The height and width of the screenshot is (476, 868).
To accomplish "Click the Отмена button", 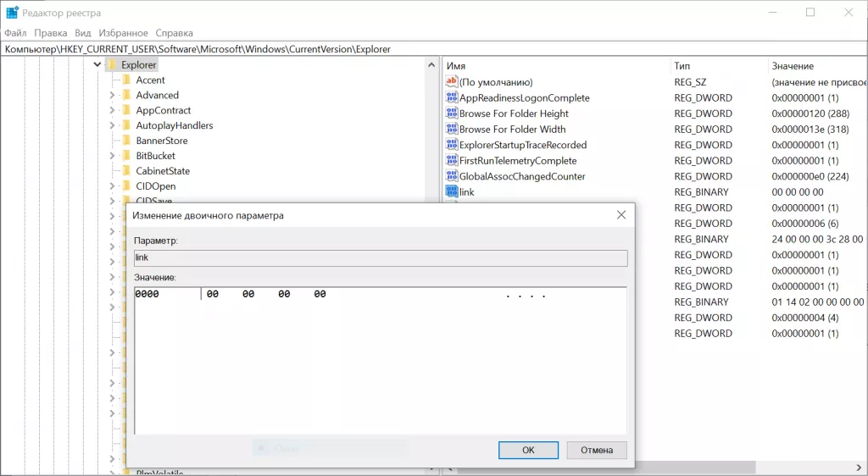I will coord(596,450).
